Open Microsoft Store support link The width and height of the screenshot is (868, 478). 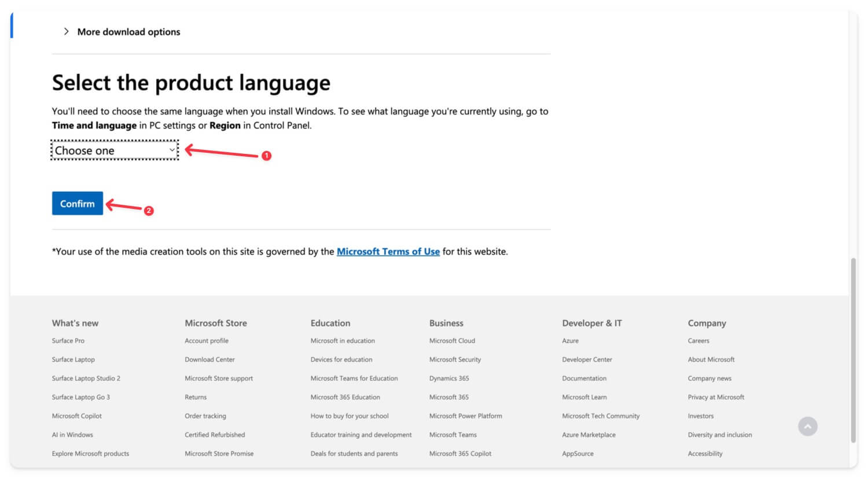[x=219, y=378]
